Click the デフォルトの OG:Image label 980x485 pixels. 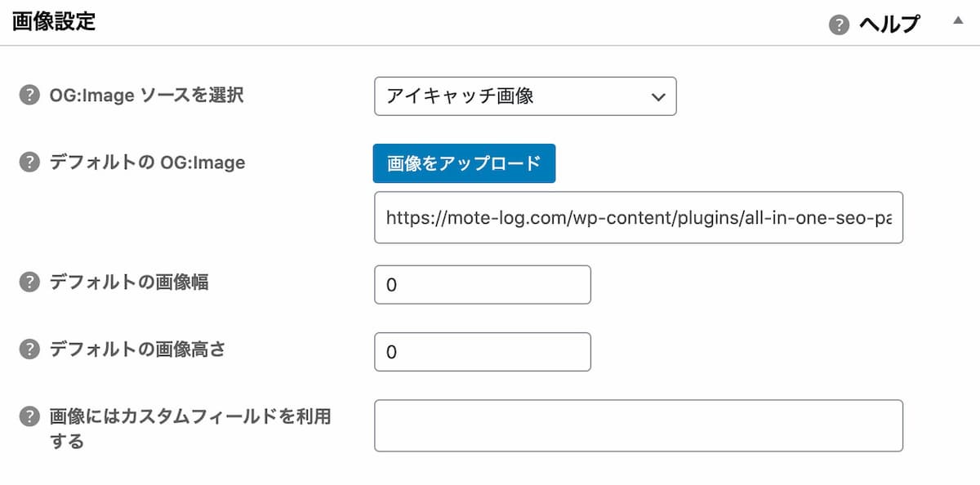tap(147, 162)
